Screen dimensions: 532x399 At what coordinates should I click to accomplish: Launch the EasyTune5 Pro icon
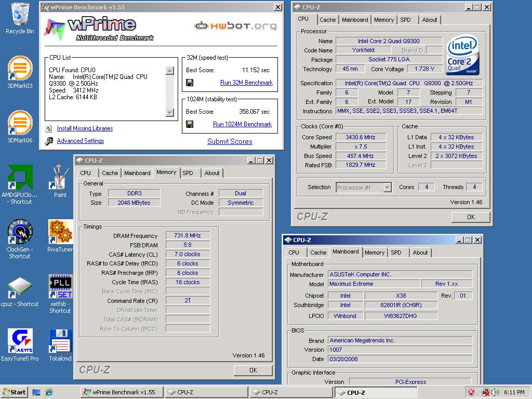point(20,341)
